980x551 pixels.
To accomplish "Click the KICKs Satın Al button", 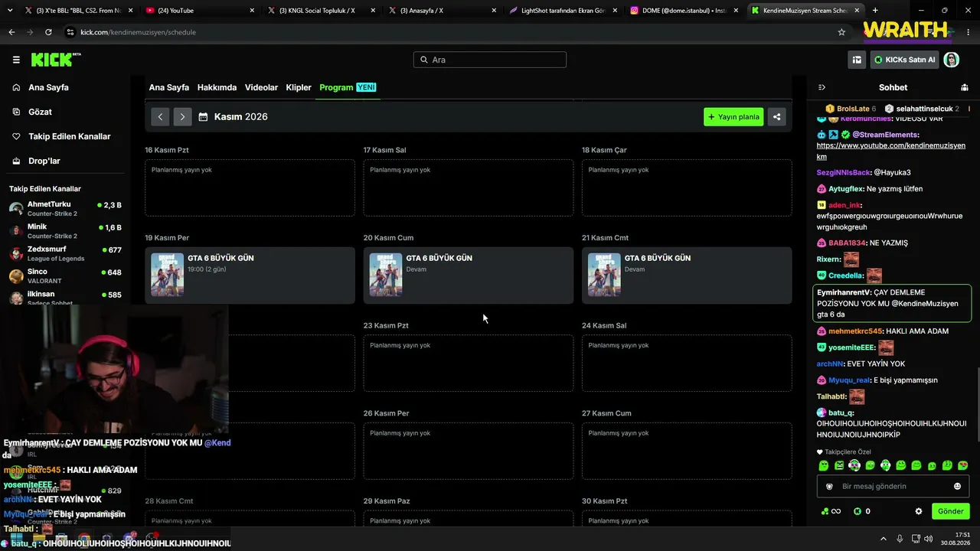I will pos(905,60).
